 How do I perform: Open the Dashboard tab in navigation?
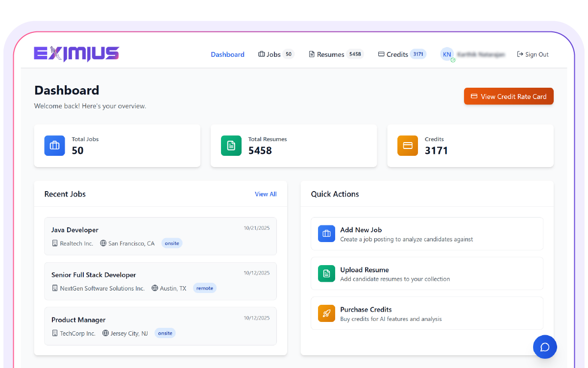point(227,54)
